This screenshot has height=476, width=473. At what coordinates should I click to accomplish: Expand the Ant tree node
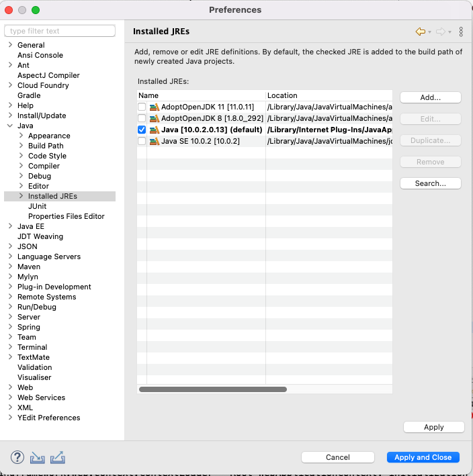tap(10, 65)
